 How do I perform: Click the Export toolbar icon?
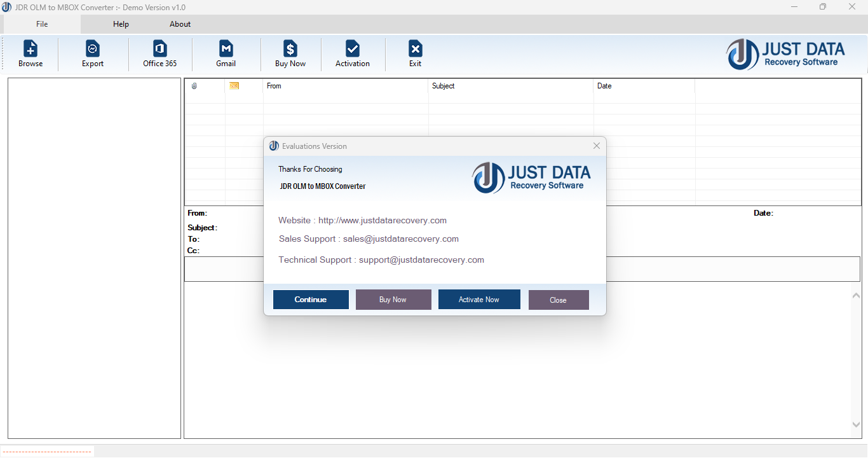tap(93, 53)
